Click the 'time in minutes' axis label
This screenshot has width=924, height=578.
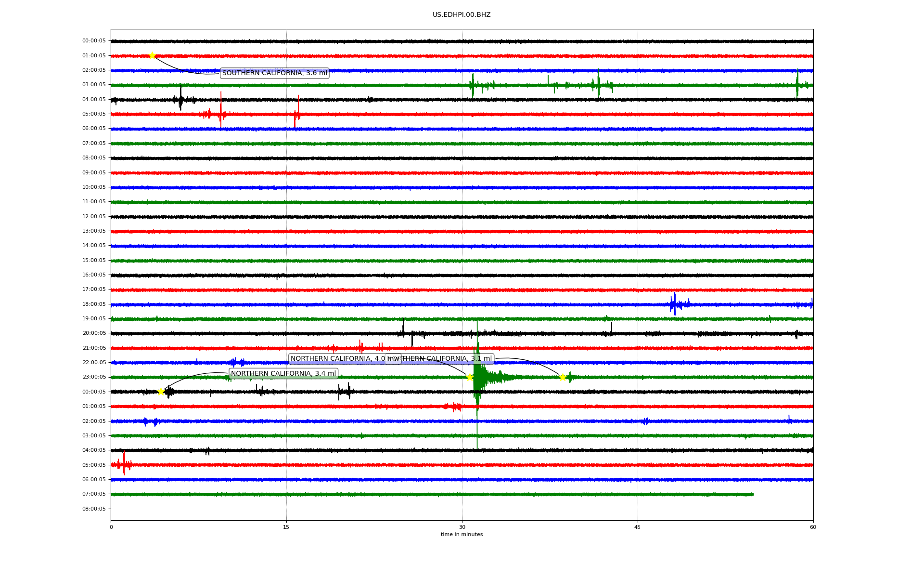click(462, 535)
